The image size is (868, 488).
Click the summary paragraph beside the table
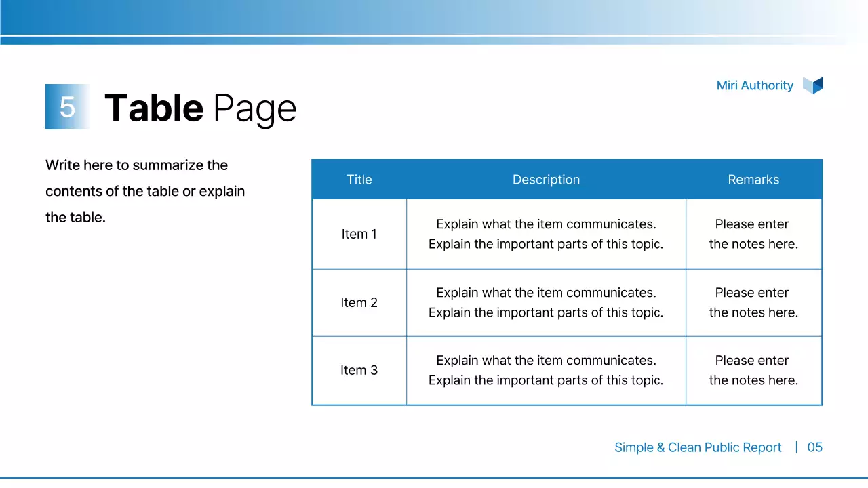click(145, 191)
